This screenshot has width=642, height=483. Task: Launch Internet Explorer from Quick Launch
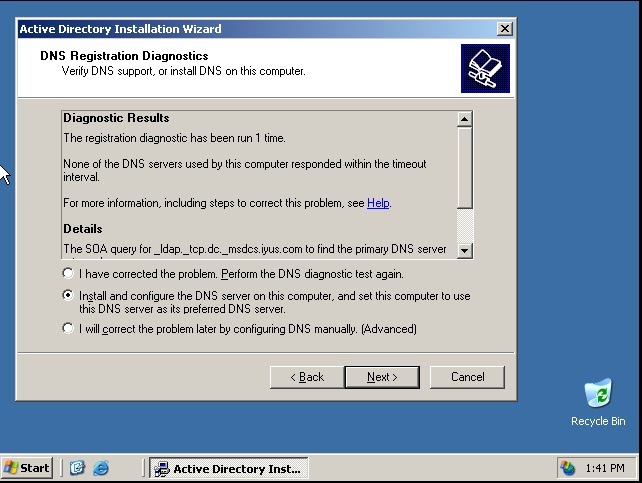point(101,468)
